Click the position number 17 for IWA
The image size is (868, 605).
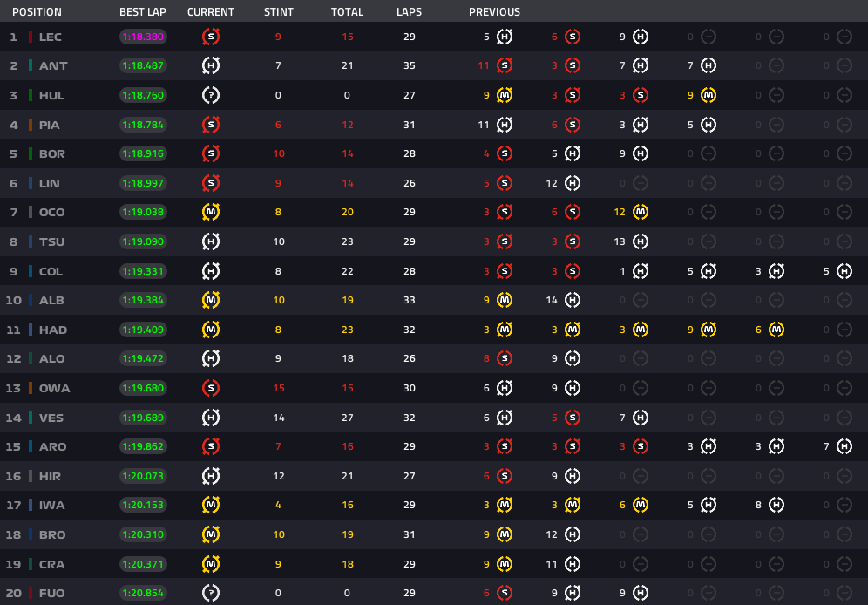click(x=13, y=505)
